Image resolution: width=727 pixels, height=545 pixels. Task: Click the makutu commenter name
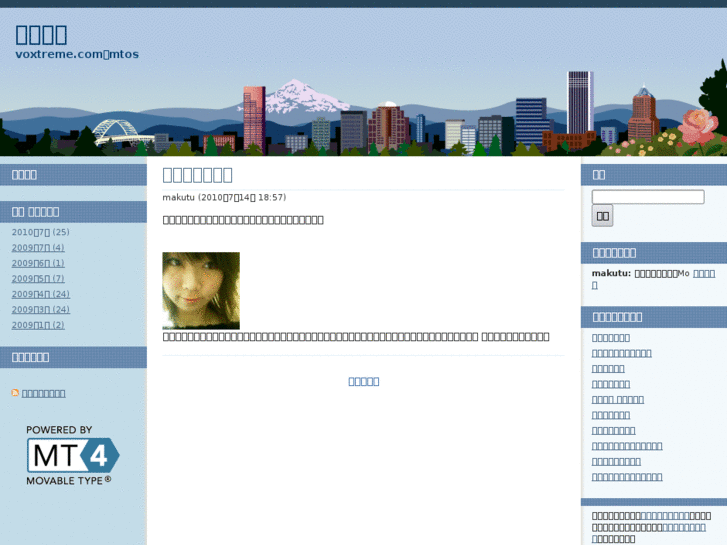tap(611, 274)
